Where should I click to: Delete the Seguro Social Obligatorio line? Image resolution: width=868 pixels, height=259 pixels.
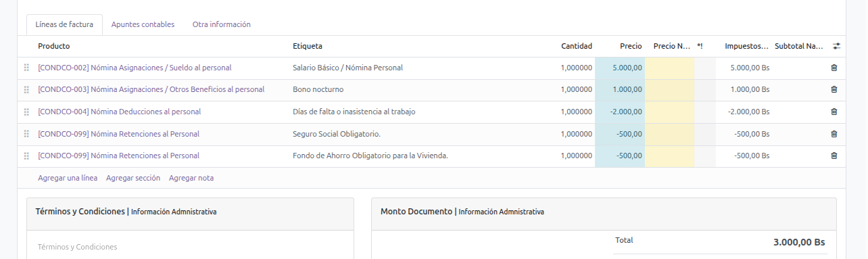[834, 134]
